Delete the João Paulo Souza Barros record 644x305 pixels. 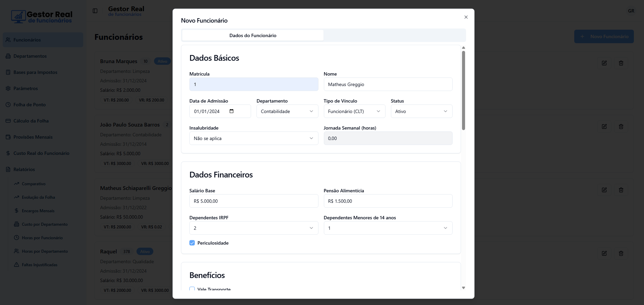[x=621, y=127]
